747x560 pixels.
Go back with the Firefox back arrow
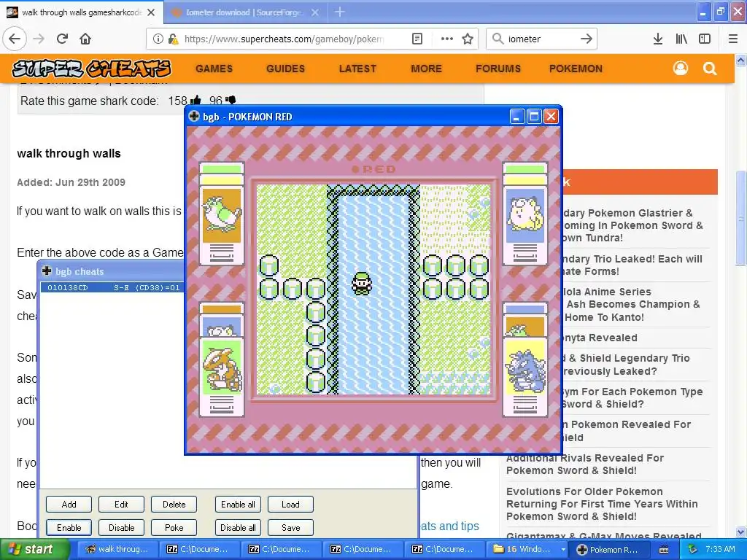pos(15,39)
